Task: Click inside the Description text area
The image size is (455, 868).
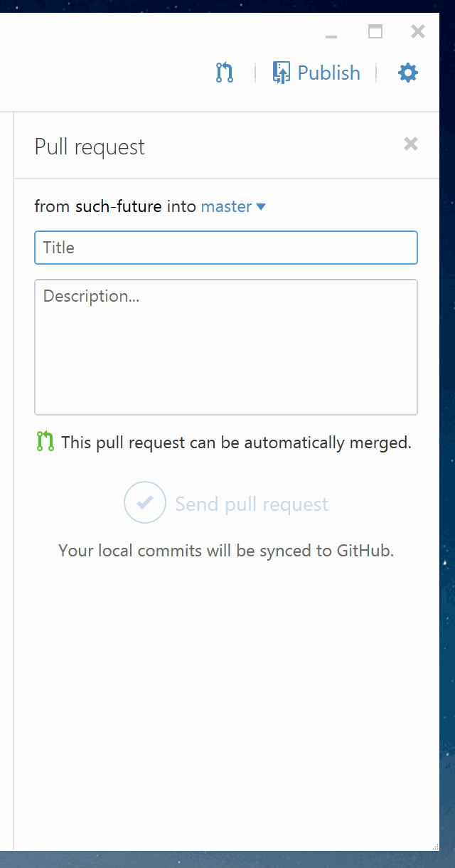Action: [225, 347]
